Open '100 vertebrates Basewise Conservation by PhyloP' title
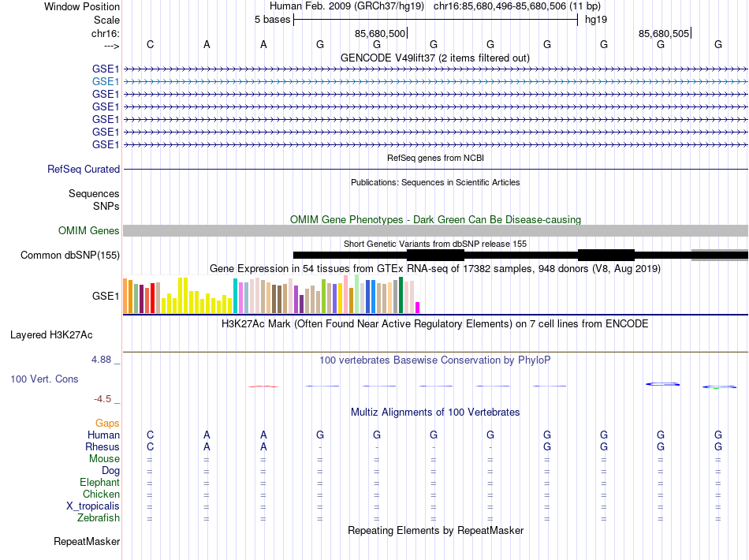 click(434, 360)
